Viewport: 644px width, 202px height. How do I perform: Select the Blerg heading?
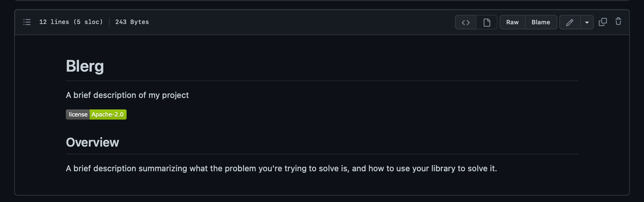click(x=85, y=66)
